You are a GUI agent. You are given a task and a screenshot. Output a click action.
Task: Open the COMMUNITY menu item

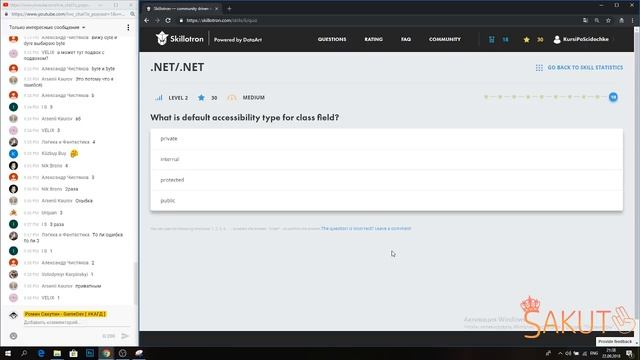click(x=444, y=39)
